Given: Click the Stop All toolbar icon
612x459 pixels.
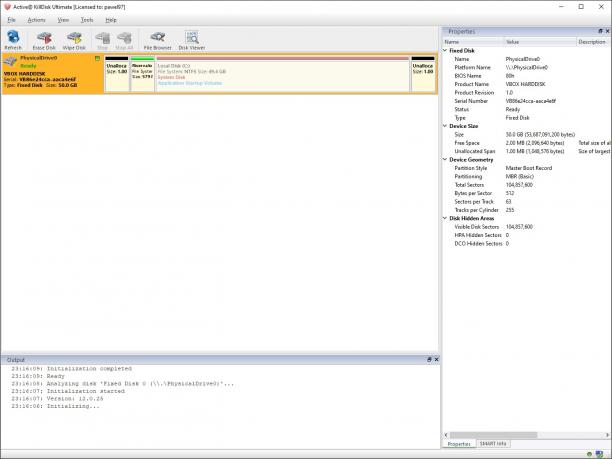Looking at the screenshot, I should tap(124, 40).
